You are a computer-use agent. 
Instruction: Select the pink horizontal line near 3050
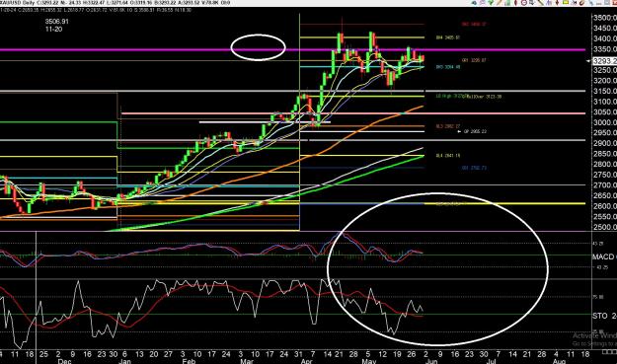(353, 113)
